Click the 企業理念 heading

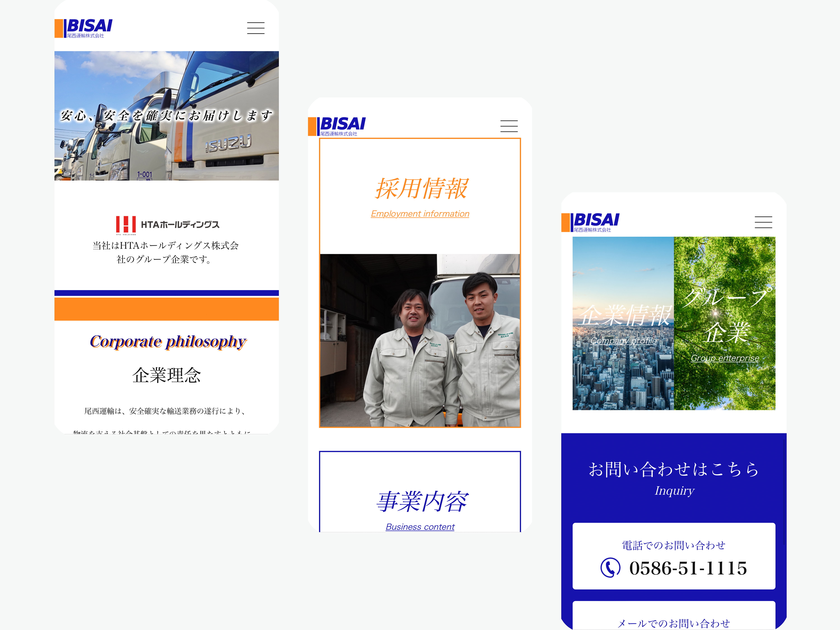click(x=166, y=375)
